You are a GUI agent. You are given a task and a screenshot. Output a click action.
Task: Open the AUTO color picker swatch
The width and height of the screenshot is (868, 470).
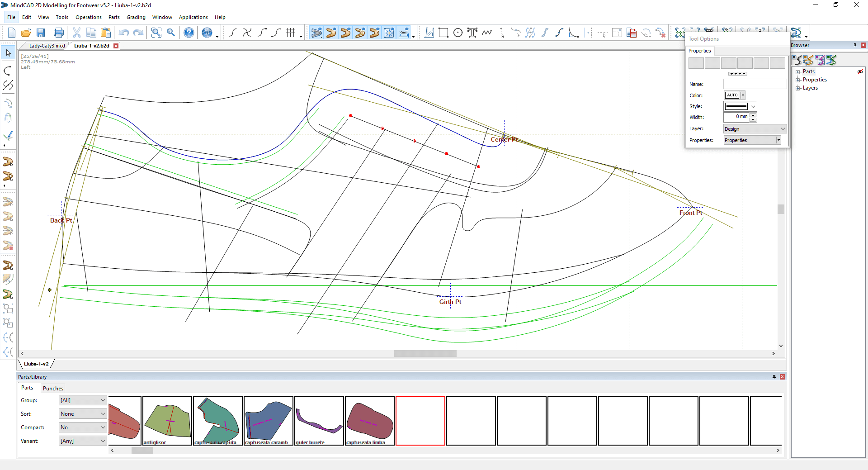click(732, 95)
